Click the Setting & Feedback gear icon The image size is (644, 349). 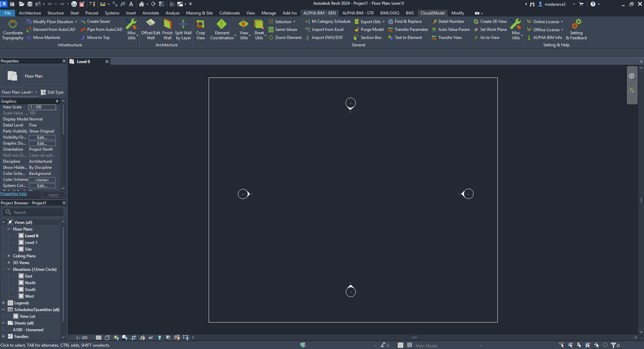tap(576, 30)
